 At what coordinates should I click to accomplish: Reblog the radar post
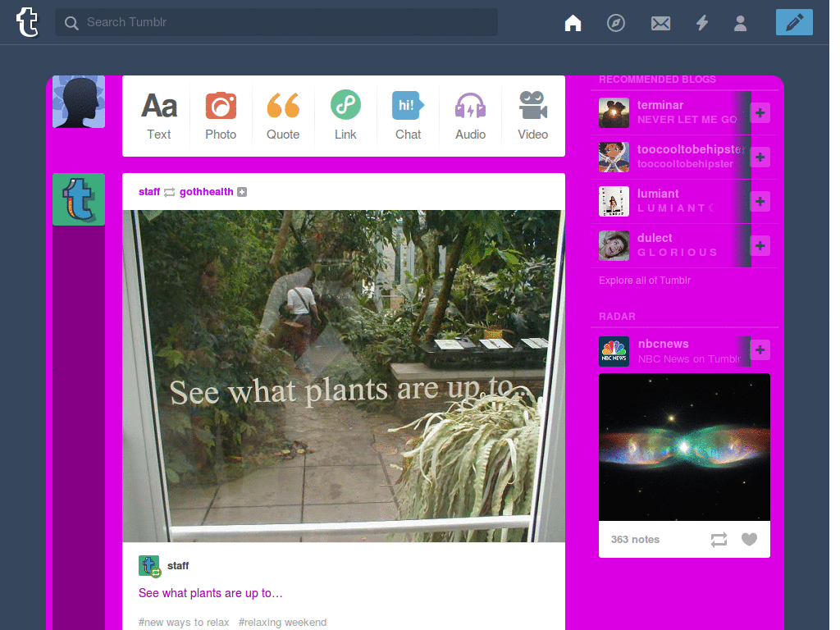(x=719, y=540)
